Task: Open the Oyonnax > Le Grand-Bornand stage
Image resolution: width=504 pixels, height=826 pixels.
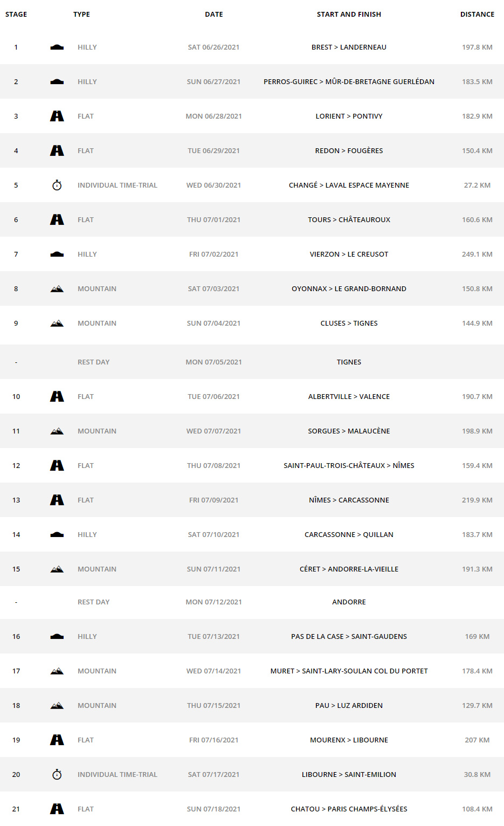Action: coord(349,289)
